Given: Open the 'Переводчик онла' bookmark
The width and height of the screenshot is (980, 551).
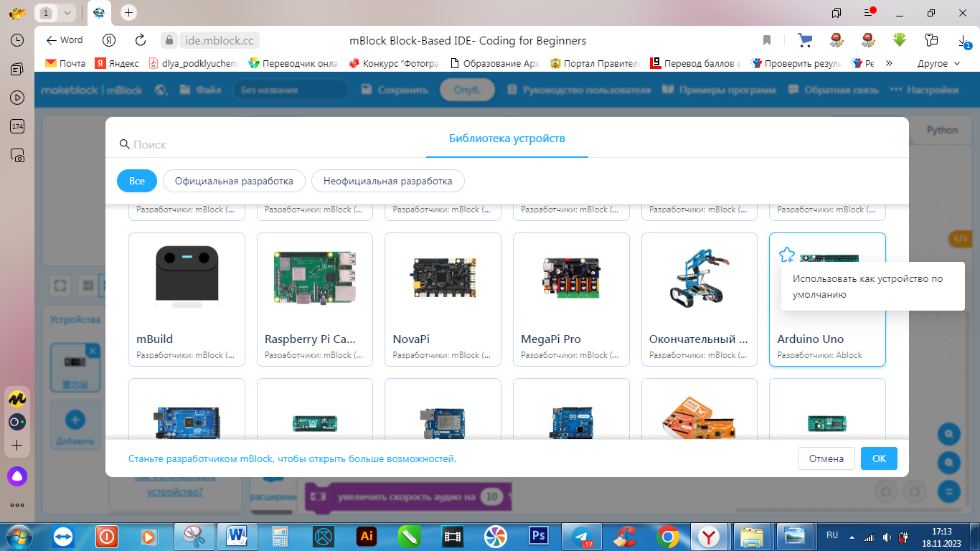Looking at the screenshot, I should 293,63.
